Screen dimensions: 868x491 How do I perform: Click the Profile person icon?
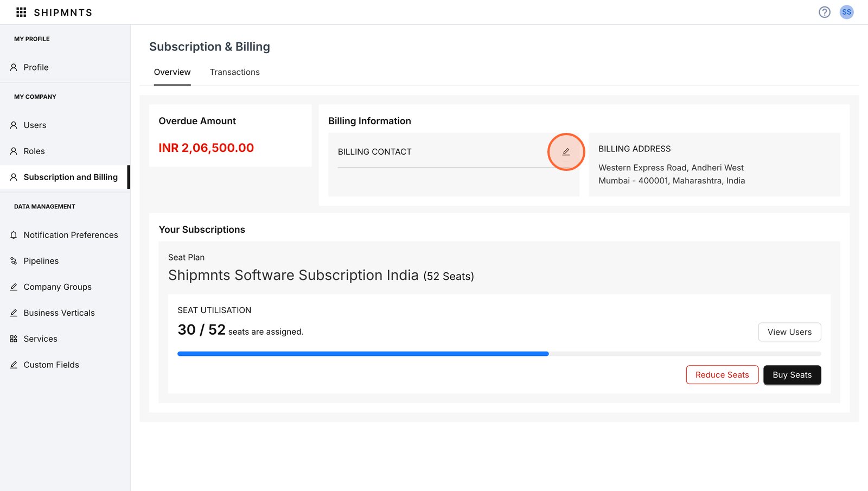14,67
